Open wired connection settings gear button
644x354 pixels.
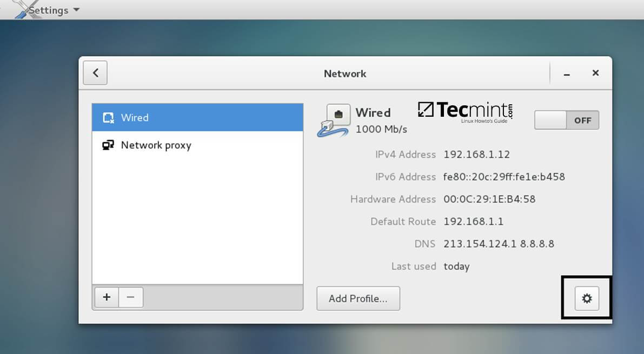click(x=587, y=298)
